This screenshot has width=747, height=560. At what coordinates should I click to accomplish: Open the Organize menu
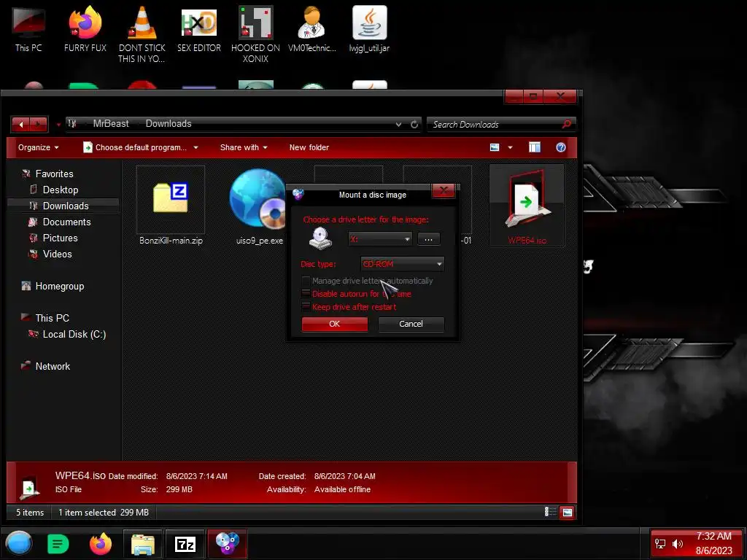38,147
